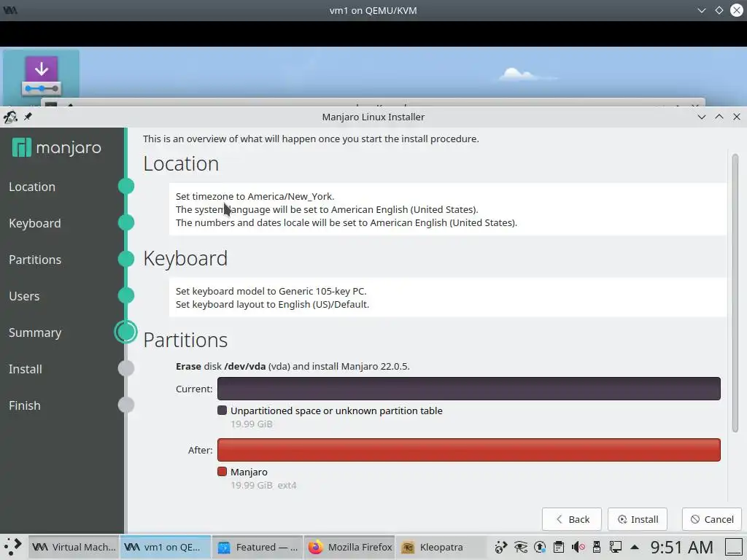
Task: Open the software updates tray icon
Action: tap(540, 547)
